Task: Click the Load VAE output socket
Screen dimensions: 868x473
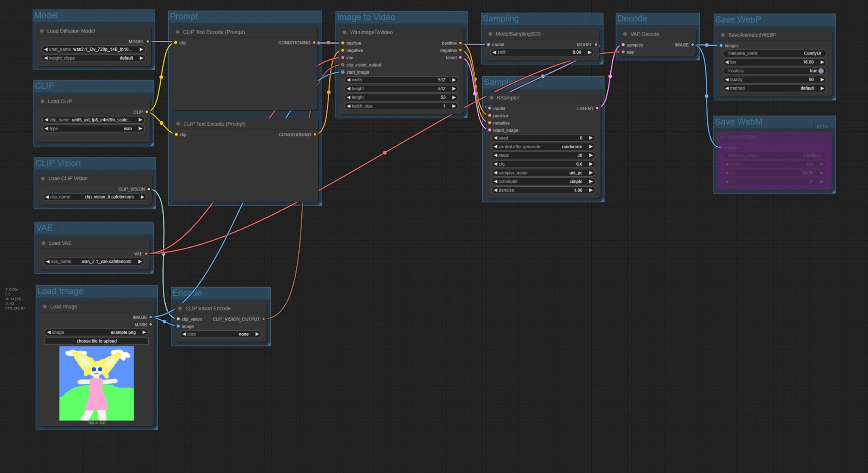Action: (x=146, y=254)
